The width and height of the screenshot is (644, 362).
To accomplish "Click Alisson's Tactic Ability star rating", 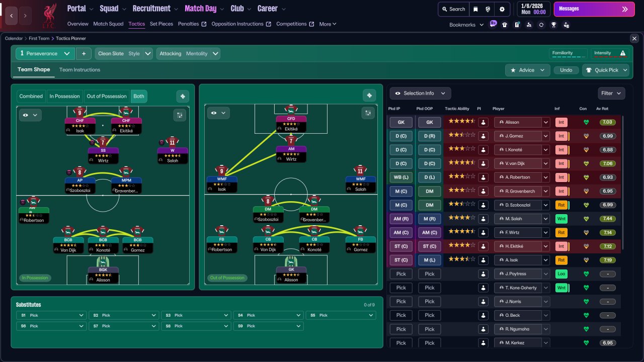I will [462, 122].
